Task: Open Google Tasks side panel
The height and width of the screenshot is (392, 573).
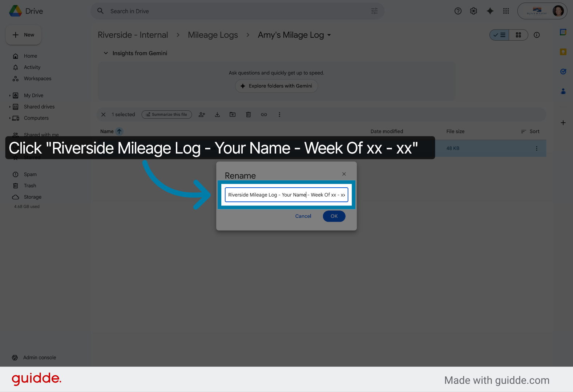Action: pyautogui.click(x=563, y=72)
